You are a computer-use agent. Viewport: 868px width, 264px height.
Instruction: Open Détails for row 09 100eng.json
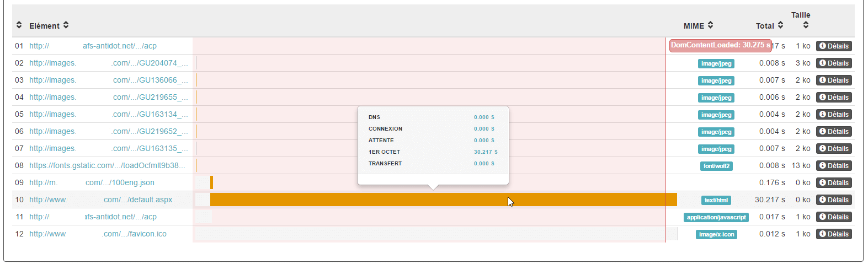834,182
